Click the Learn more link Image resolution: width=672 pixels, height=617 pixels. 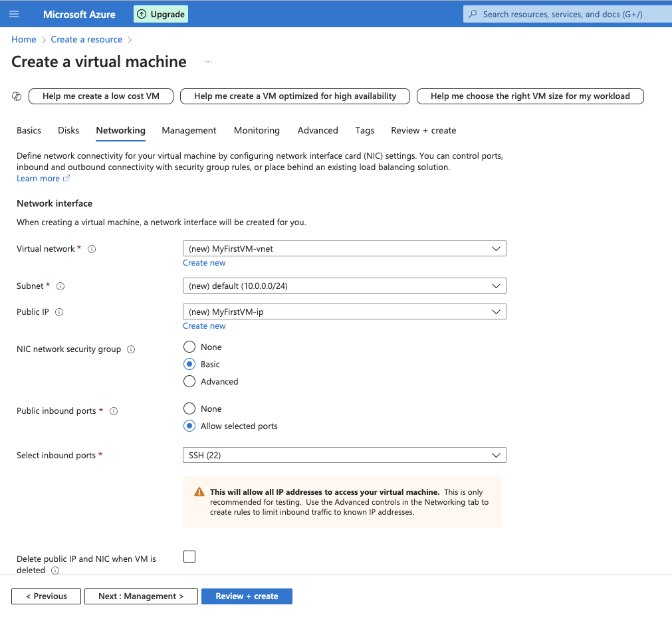38,179
